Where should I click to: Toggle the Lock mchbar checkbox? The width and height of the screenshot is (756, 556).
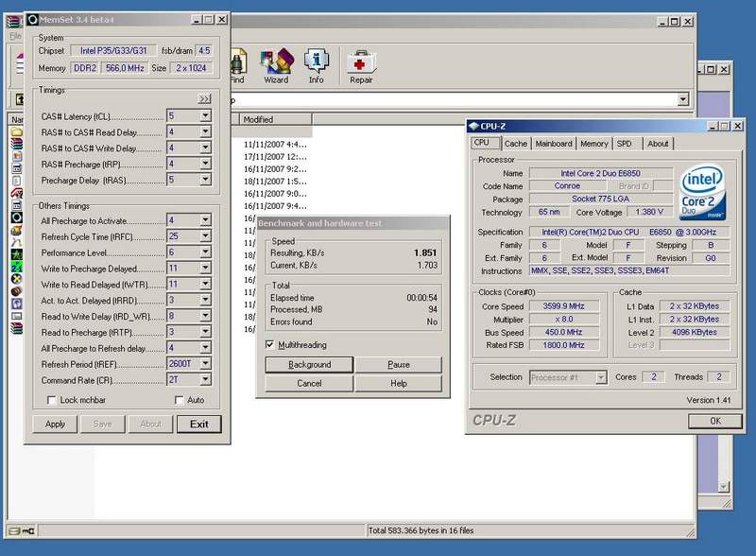click(x=52, y=400)
